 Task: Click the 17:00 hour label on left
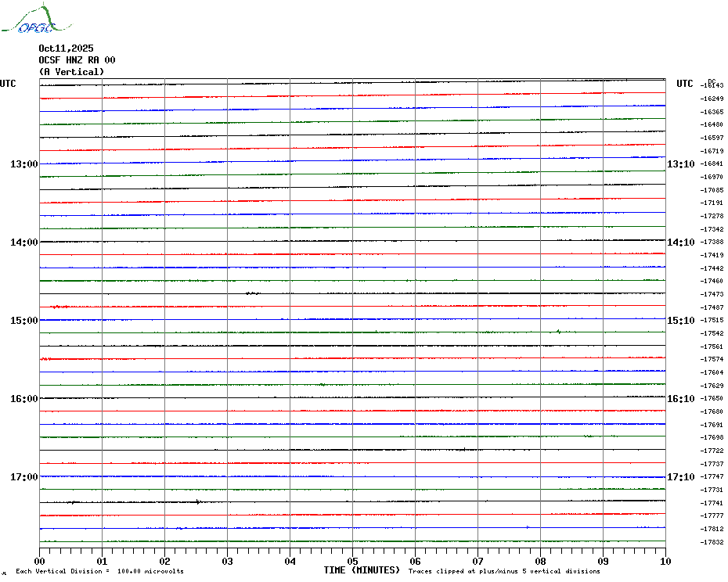coord(23,477)
